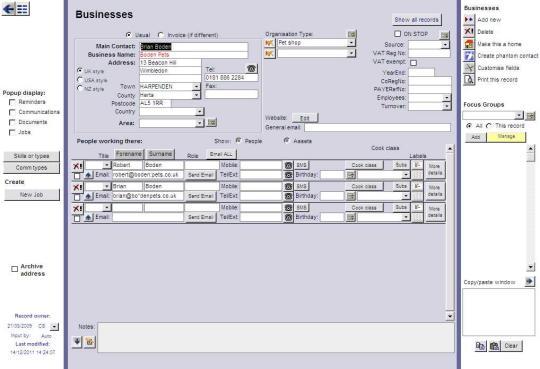Open the Source dropdown
540x369 pixels.
click(x=445, y=45)
